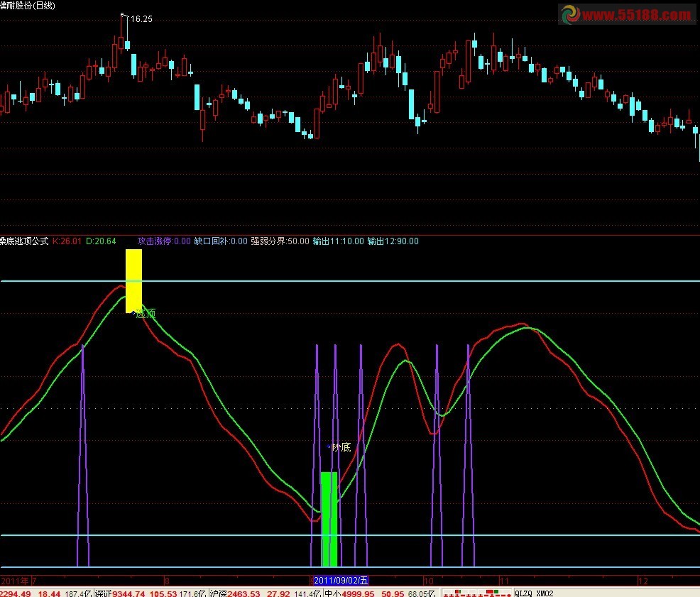Click the 操底逃顶公式 indicator name
The image size is (700, 597).
click(24, 241)
